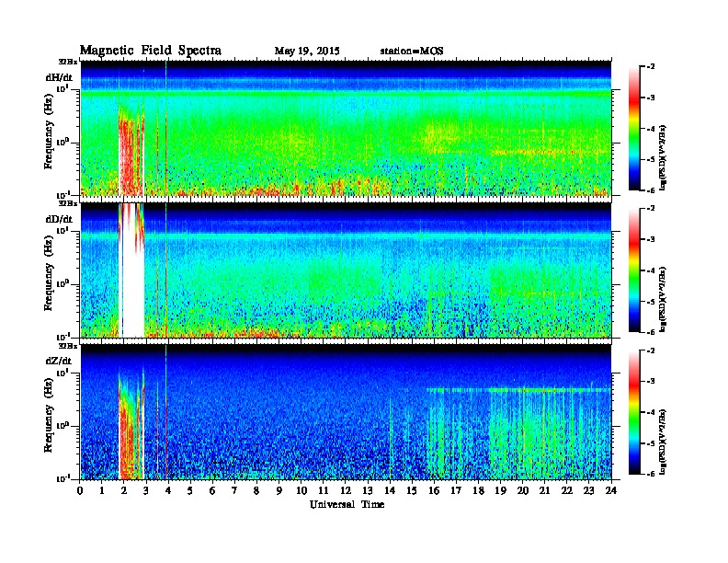Click the "-6" value on dH/dt color scale
This screenshot has width=728, height=563.
pos(650,190)
